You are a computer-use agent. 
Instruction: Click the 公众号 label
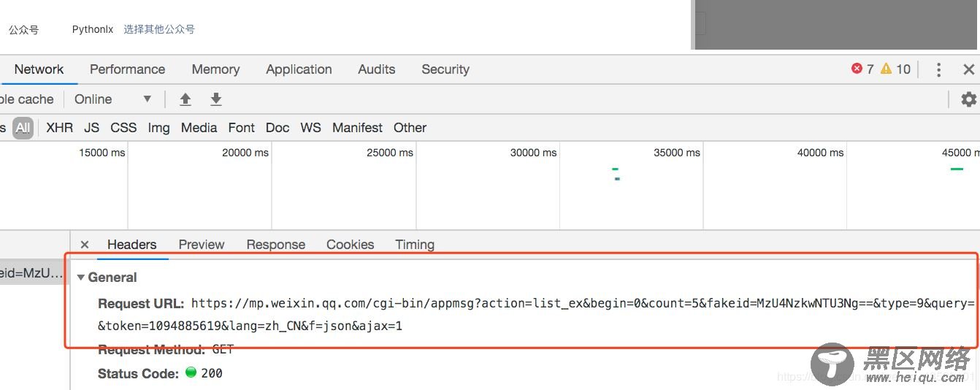coord(23,30)
